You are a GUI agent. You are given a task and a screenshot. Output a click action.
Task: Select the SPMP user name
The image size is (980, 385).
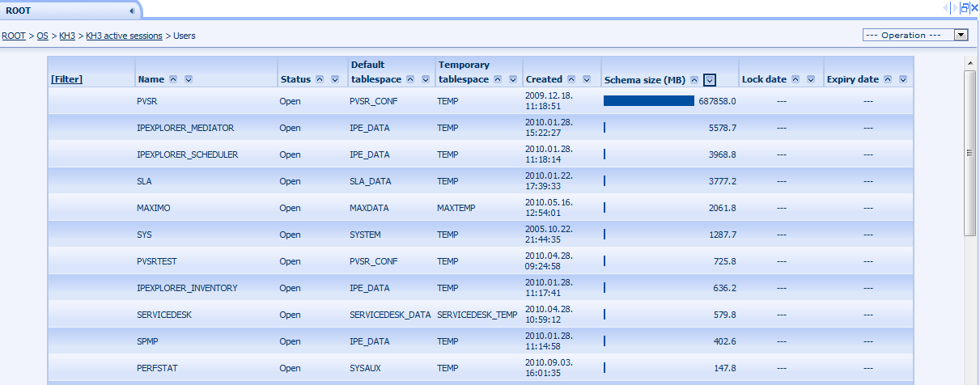point(147,341)
